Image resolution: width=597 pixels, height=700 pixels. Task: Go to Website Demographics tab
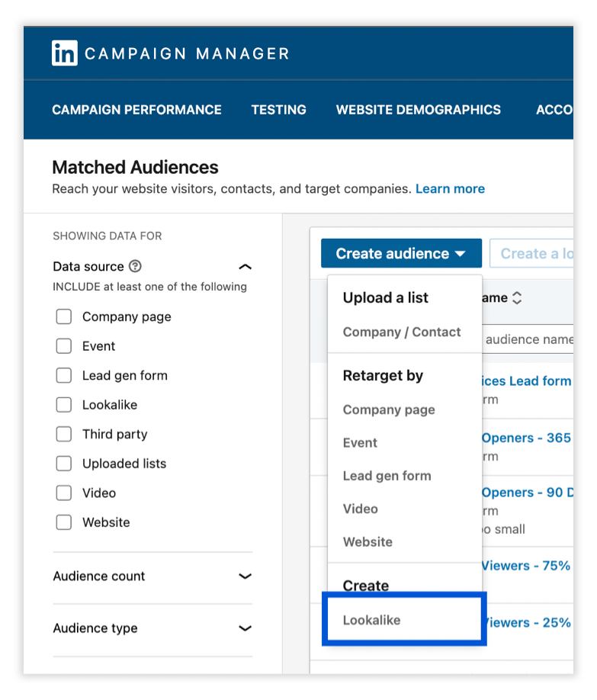pyautogui.click(x=419, y=110)
